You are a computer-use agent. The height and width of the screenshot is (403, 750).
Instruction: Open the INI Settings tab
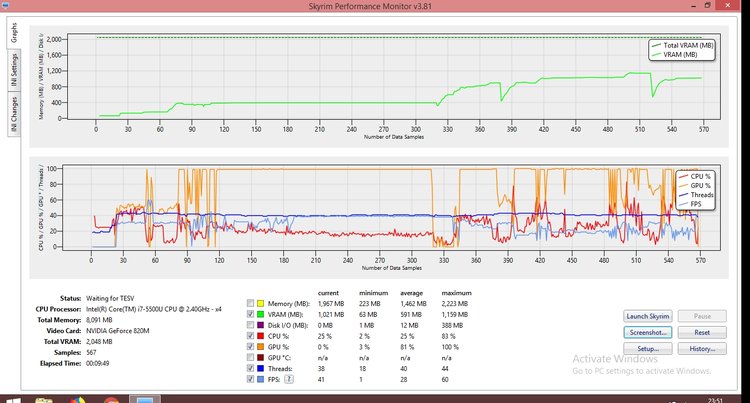point(14,70)
